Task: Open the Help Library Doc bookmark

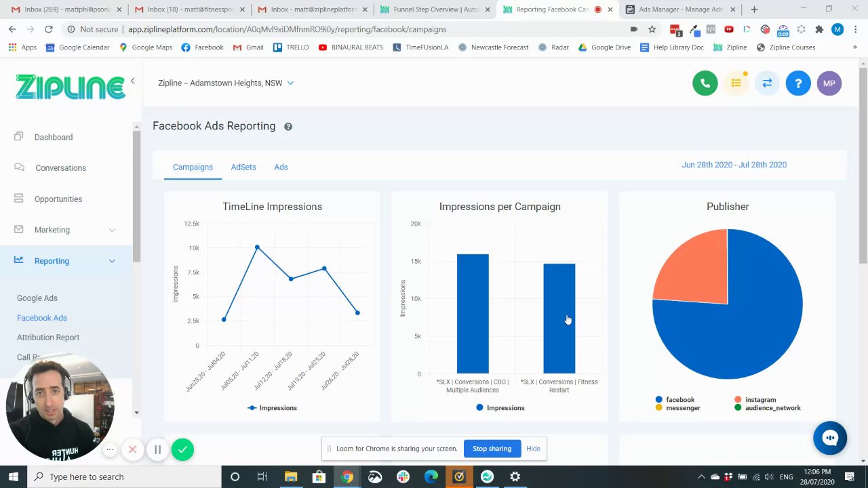Action: click(x=671, y=47)
